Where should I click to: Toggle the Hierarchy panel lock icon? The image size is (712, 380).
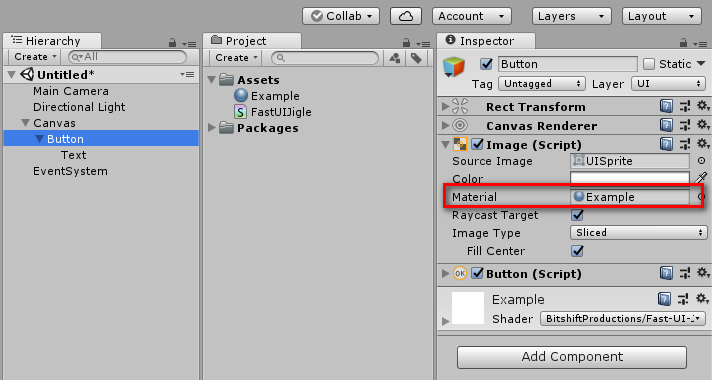tap(172, 43)
